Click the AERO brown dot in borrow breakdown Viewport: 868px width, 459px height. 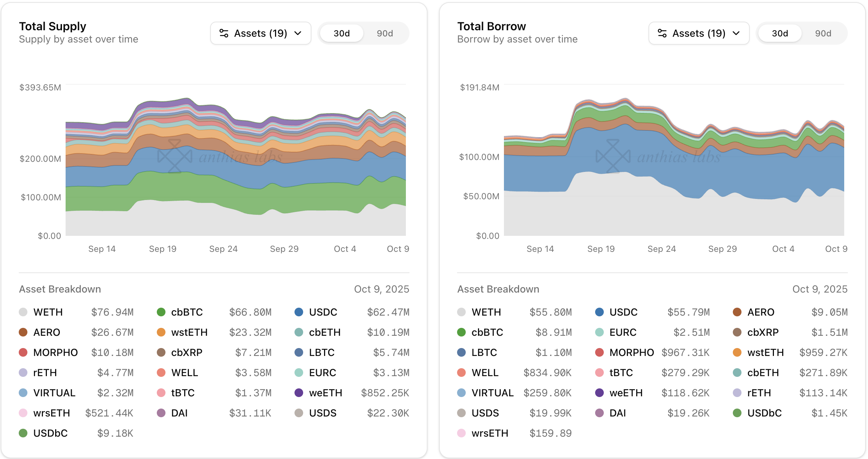coord(737,312)
